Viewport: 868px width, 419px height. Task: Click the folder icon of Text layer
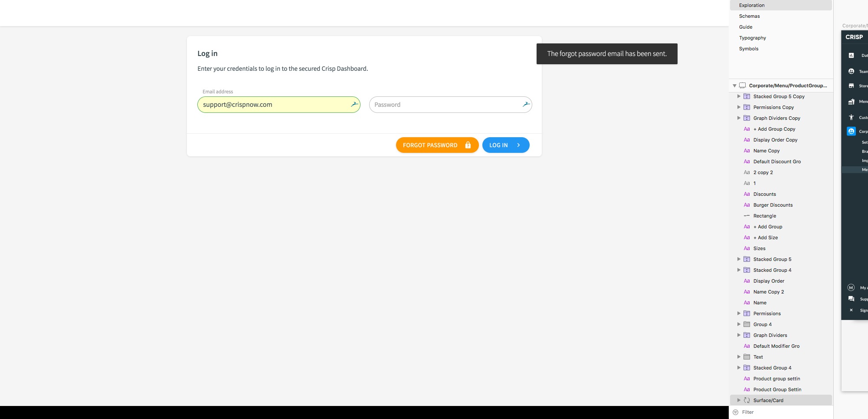(x=747, y=357)
